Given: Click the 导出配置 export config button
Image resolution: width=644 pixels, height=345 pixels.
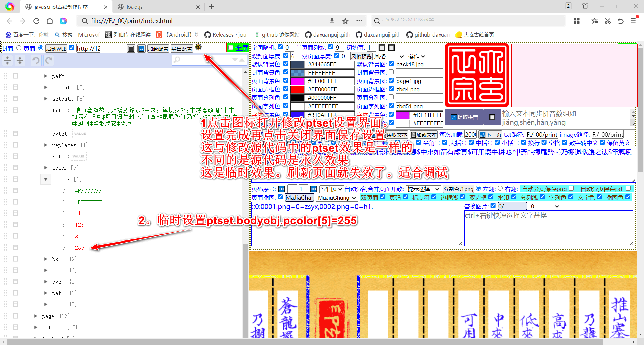Looking at the screenshot, I should [181, 48].
